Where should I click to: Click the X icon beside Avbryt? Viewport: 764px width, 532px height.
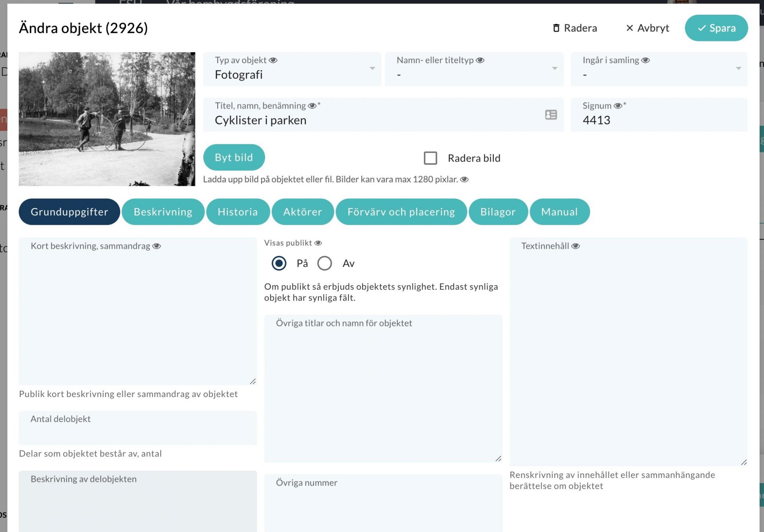[x=630, y=28]
